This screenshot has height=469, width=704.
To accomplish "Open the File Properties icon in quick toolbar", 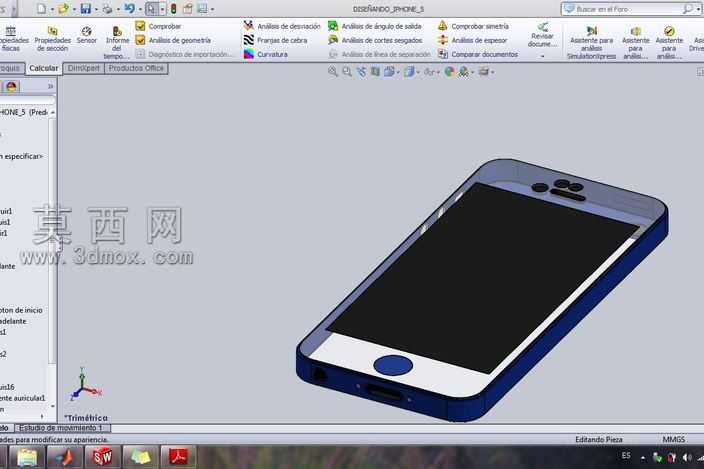I will point(188,8).
